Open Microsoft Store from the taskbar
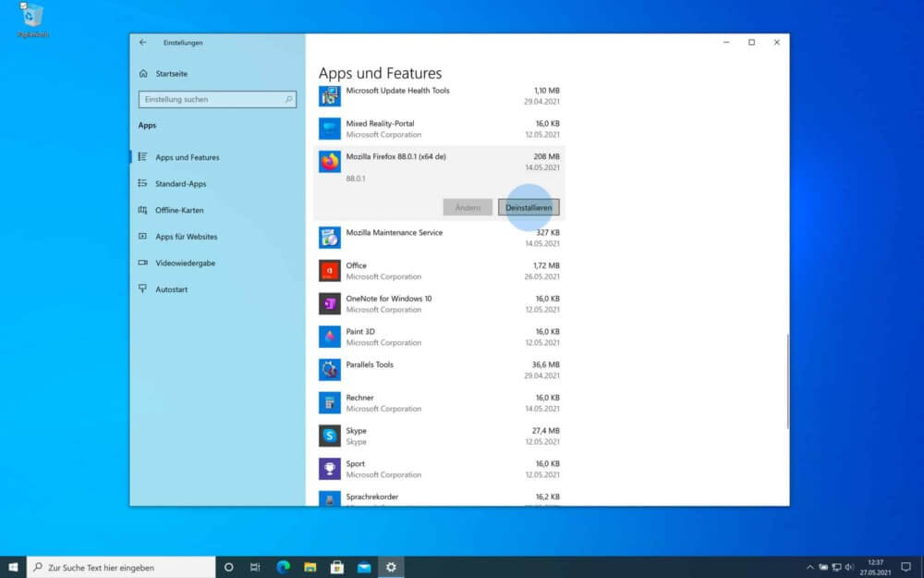The width and height of the screenshot is (924, 578). click(337, 568)
